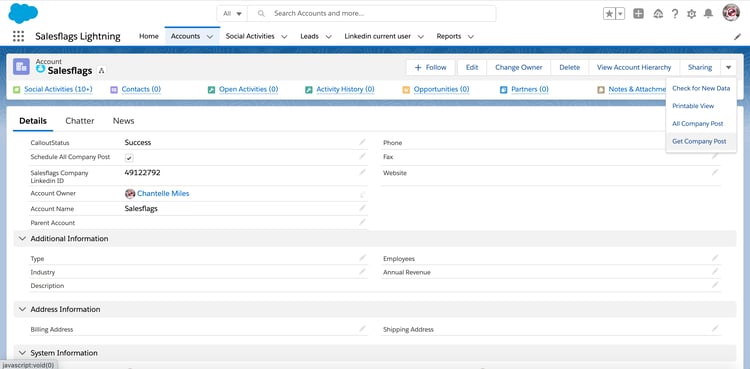This screenshot has height=369, width=750.
Task: Click the cloud guidance icon in header
Action: 658,13
